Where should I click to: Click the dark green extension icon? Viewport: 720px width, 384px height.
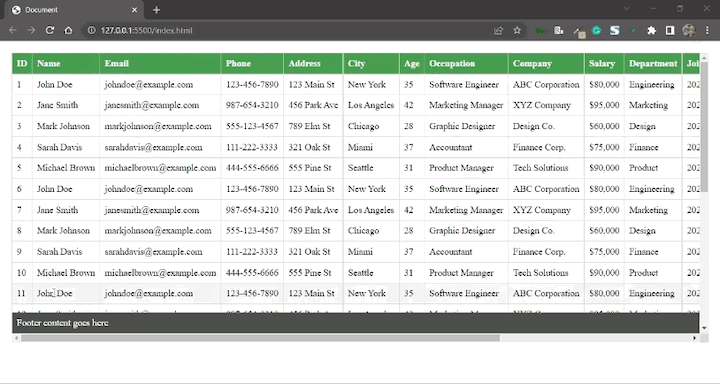[x=540, y=30]
